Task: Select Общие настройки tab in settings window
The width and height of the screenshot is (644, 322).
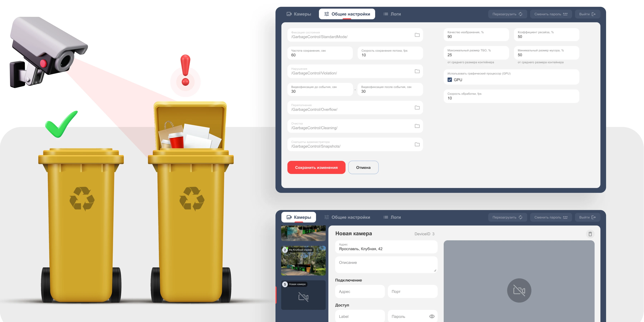Action: click(347, 14)
